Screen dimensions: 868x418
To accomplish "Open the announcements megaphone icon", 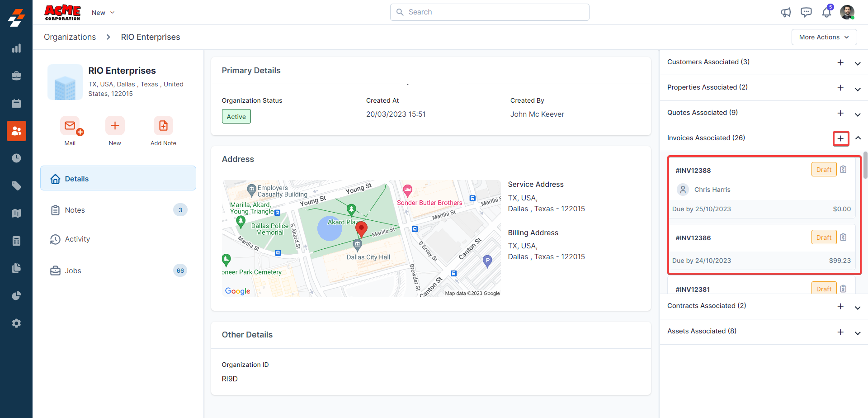I will 786,12.
